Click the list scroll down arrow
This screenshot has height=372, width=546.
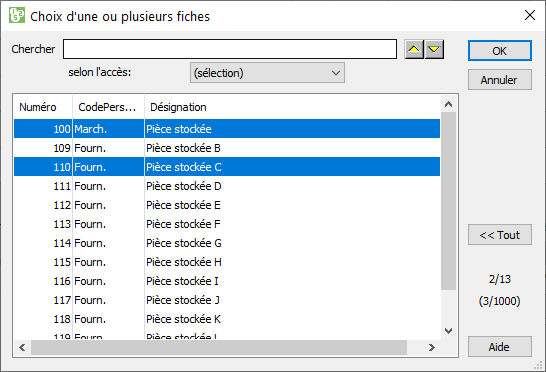[x=448, y=331]
